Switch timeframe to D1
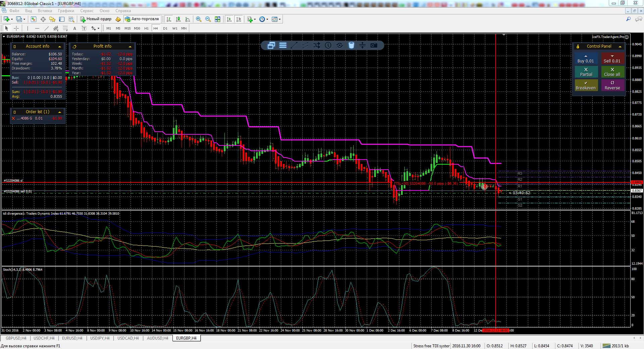644x349 pixels. (x=165, y=28)
